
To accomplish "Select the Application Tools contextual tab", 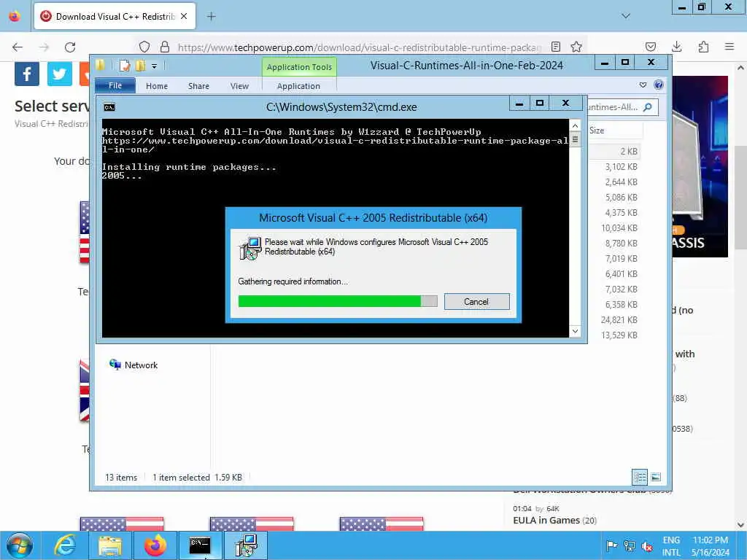I will [299, 67].
